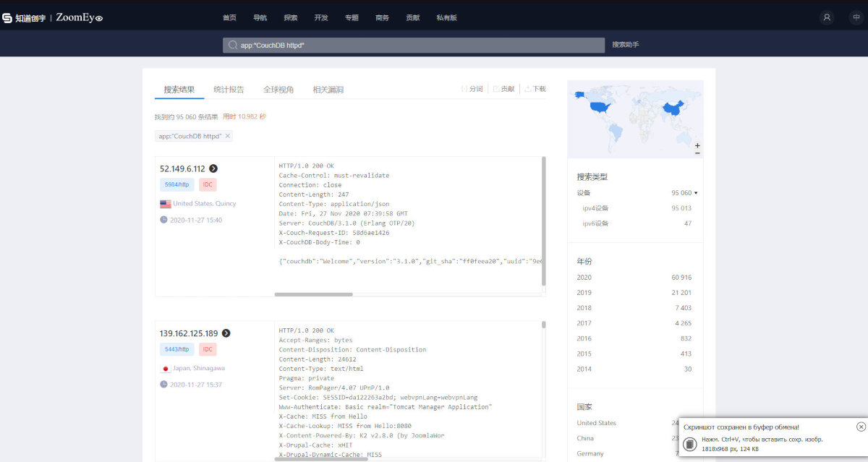Open the 搜索助手 search helper
The image size is (868, 462).
pos(626,45)
